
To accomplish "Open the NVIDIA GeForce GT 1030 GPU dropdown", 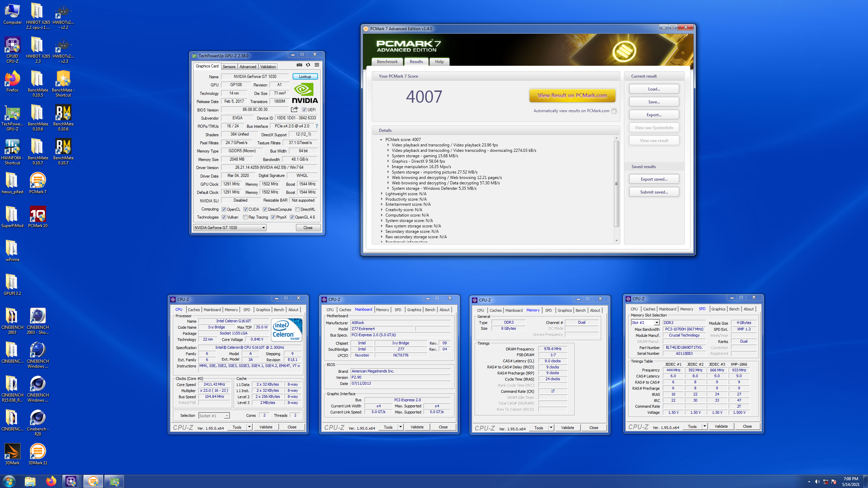I will coord(230,228).
